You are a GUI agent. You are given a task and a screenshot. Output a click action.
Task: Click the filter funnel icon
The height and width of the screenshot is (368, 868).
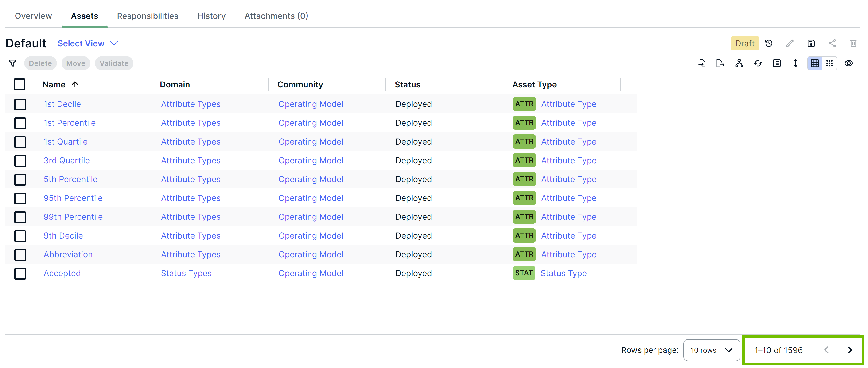pyautogui.click(x=12, y=63)
